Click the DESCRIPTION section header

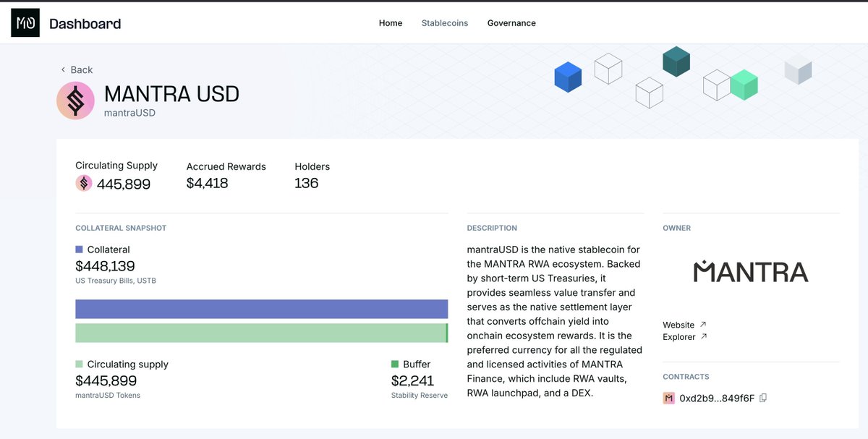[492, 228]
